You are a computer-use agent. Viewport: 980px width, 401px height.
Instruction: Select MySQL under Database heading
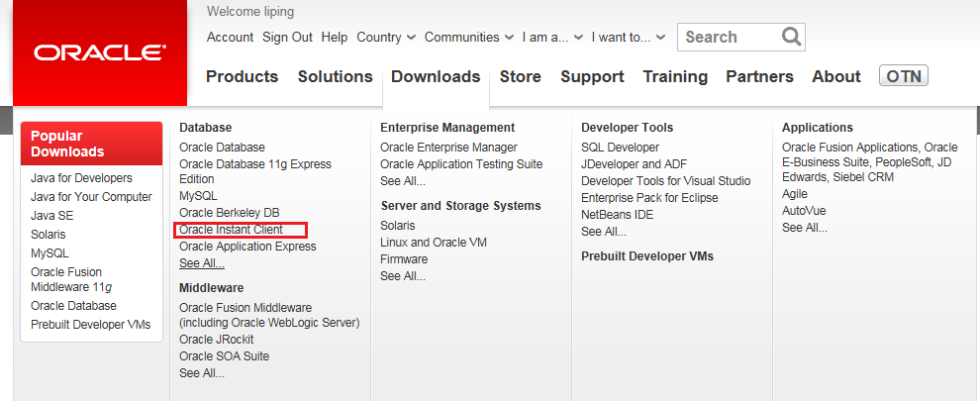tap(198, 196)
